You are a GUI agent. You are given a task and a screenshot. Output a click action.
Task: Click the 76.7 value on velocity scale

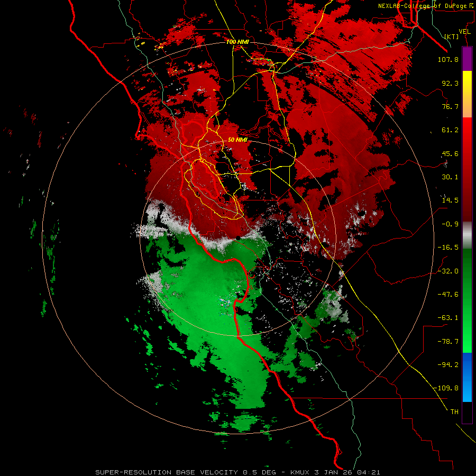point(450,106)
